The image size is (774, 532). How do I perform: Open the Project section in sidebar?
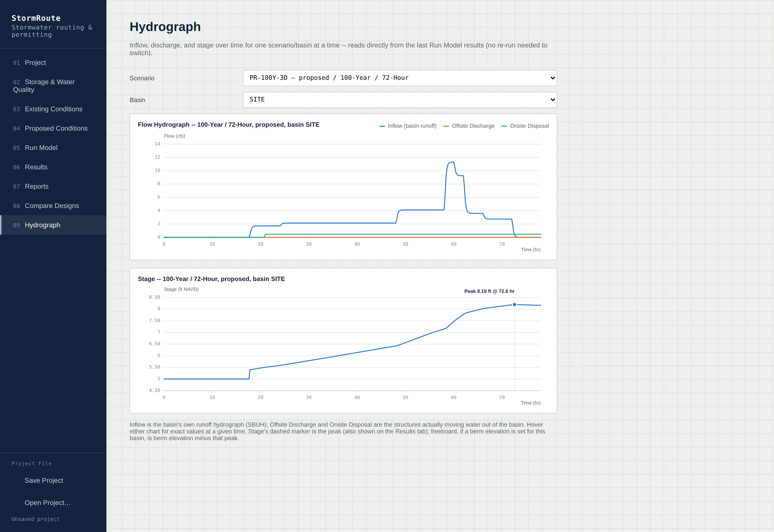click(53, 63)
